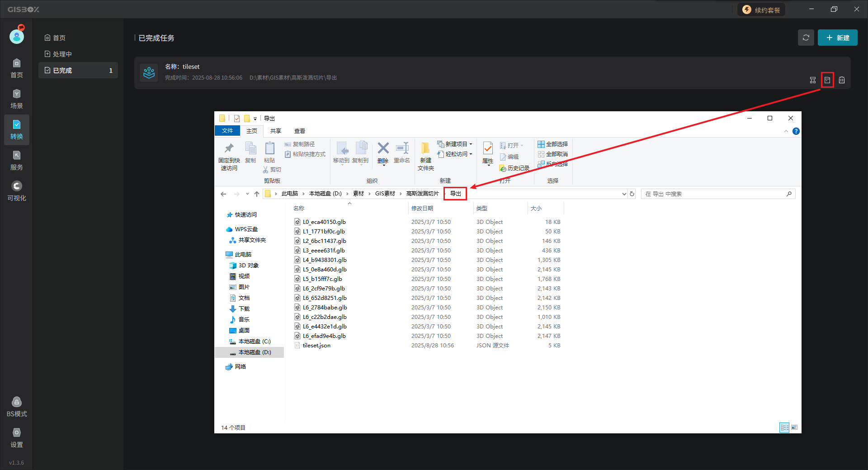Viewport: 868px width, 470px height.
Task: Open the 服务 (Service) sidebar section
Action: 17,161
